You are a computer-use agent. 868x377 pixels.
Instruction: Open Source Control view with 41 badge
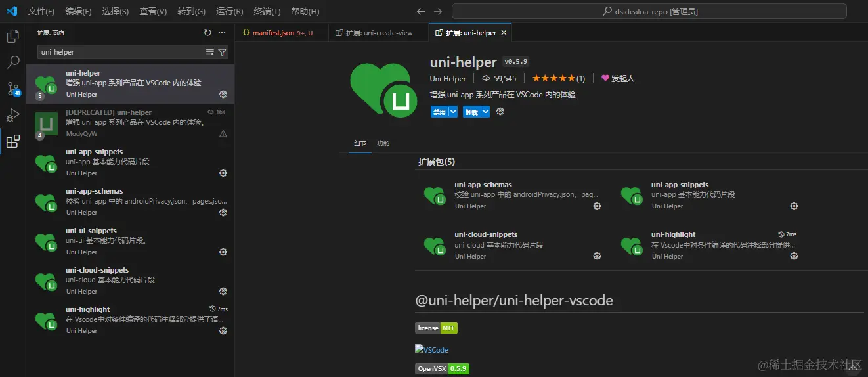pyautogui.click(x=12, y=89)
